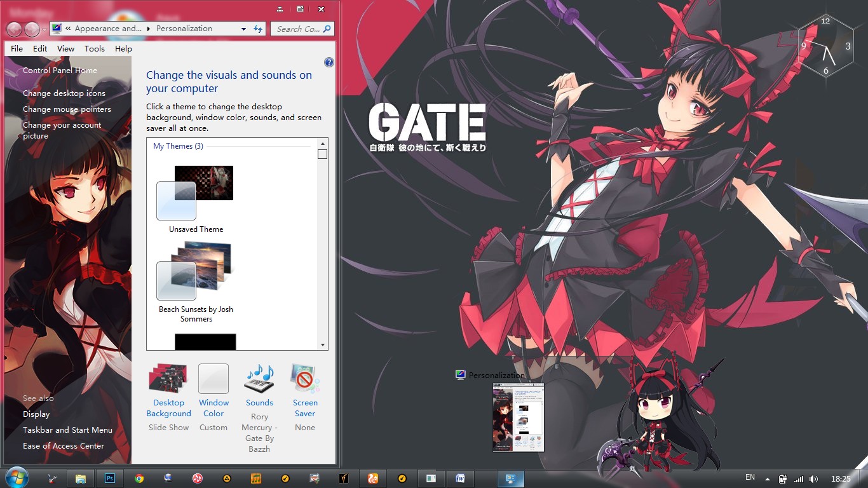
Task: Click the Change mouse pointers link
Action: point(67,109)
